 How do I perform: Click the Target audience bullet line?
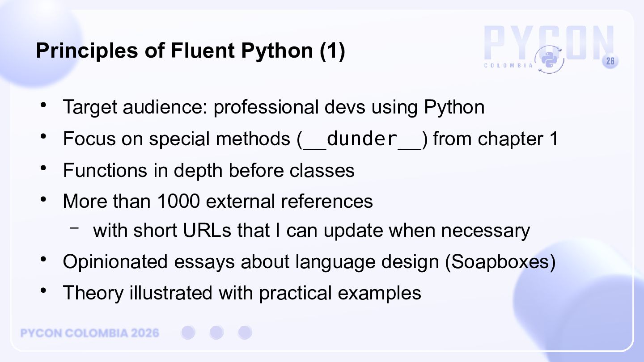(x=274, y=107)
